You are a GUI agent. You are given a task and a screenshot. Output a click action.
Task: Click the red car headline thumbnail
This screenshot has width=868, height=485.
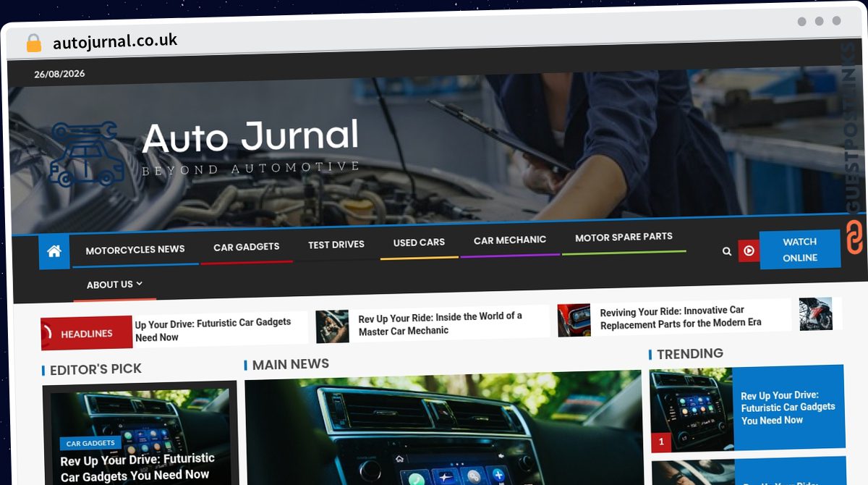coord(574,320)
